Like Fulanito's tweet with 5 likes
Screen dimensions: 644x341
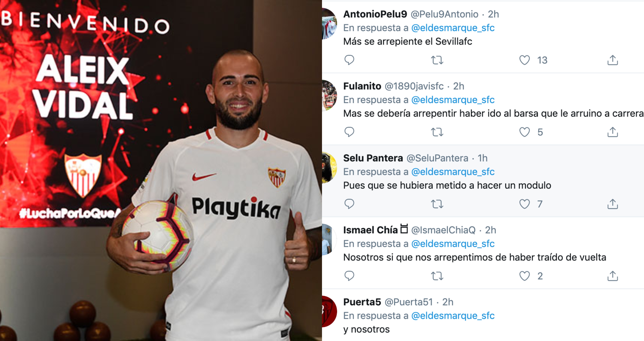524,132
